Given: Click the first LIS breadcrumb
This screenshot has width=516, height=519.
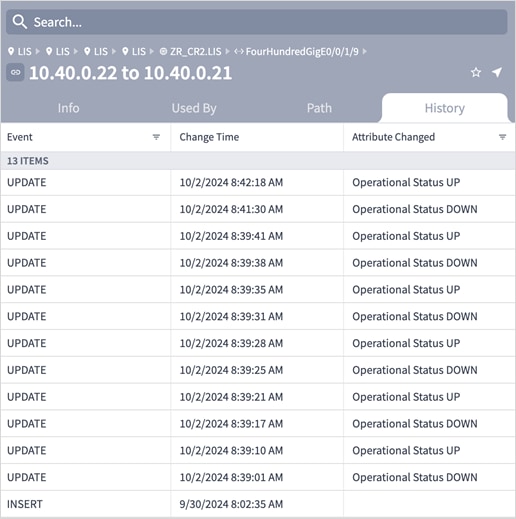Looking at the screenshot, I should [x=20, y=52].
